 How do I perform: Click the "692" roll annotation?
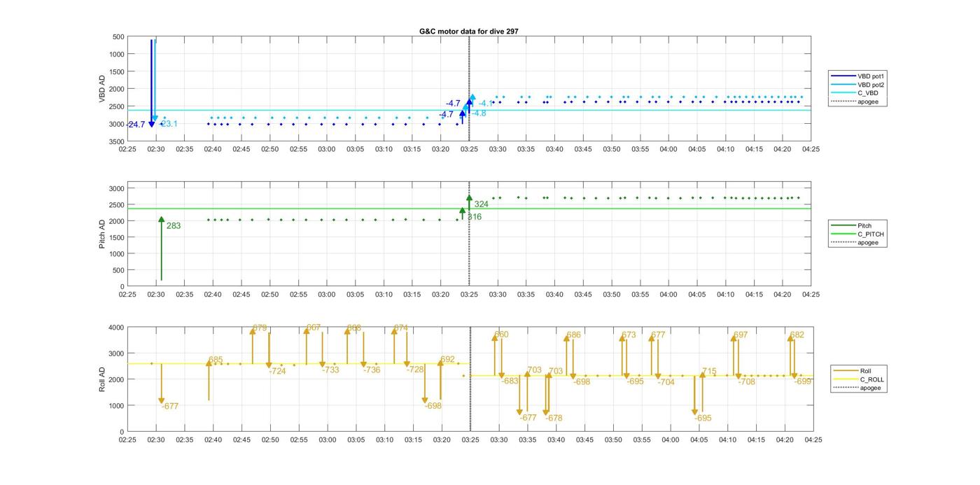tap(447, 360)
